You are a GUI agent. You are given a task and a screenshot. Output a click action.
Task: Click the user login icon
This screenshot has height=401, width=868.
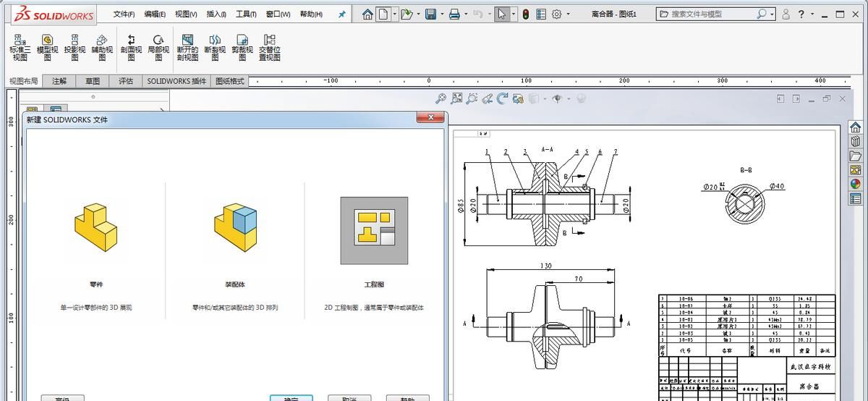786,14
